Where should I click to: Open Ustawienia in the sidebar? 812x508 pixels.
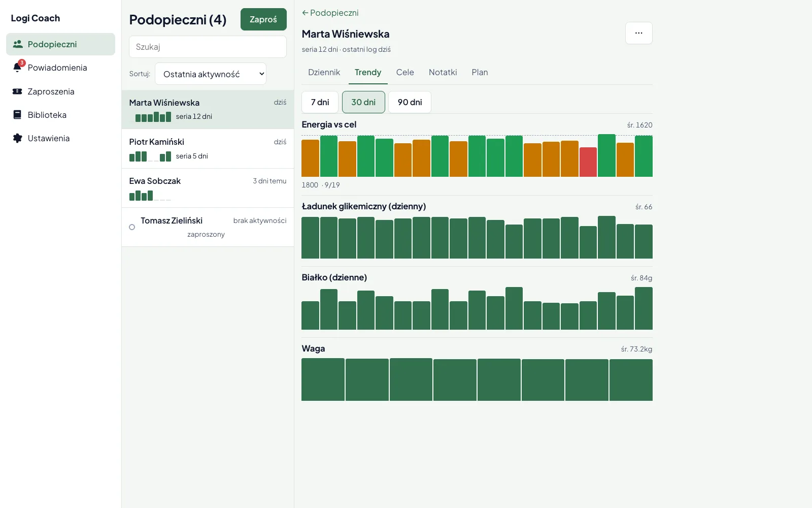click(61, 138)
